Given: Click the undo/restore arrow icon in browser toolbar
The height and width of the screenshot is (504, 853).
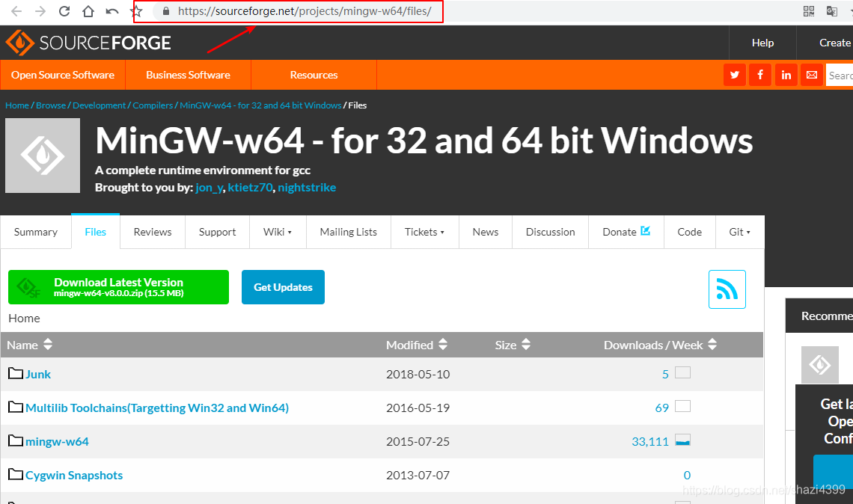Looking at the screenshot, I should 112,11.
